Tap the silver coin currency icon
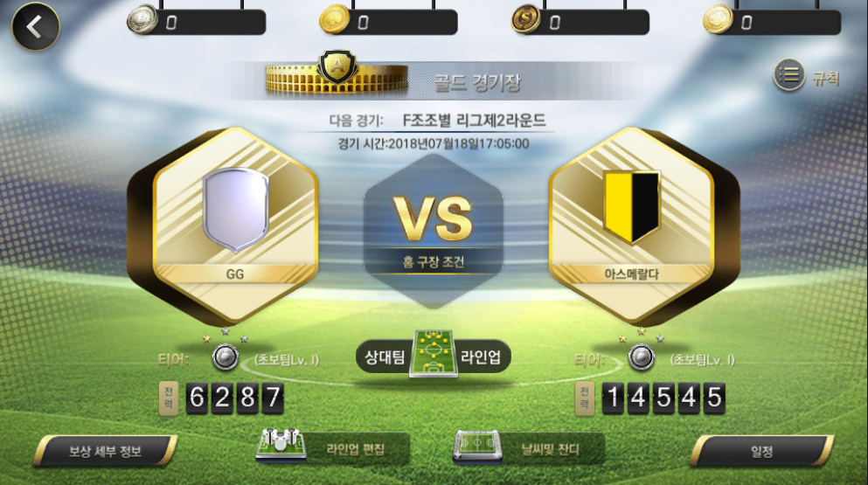The width and height of the screenshot is (868, 485). click(x=142, y=20)
